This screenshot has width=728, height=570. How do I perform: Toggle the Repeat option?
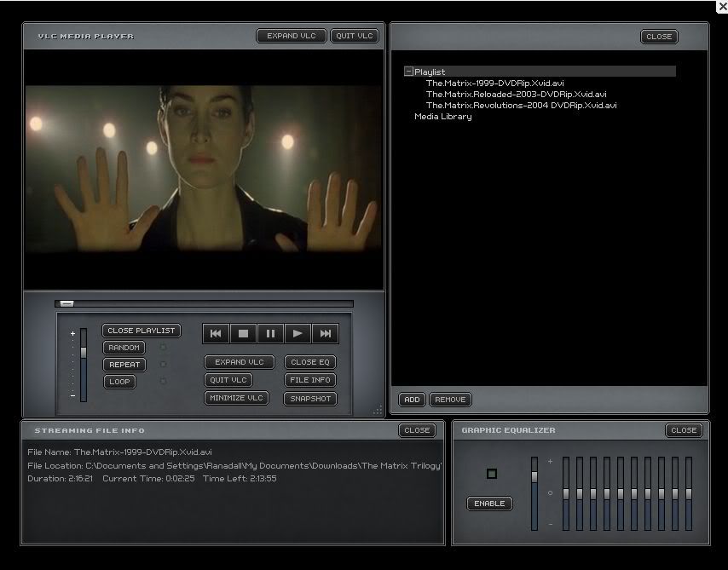124,365
